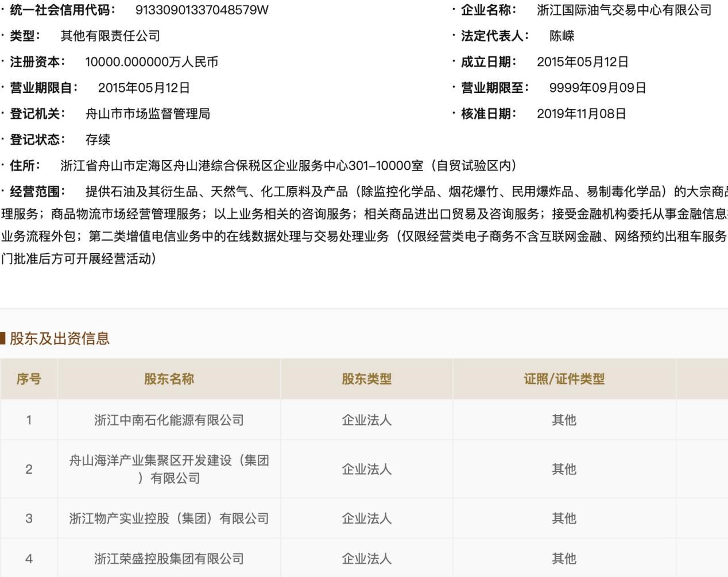Click the 登记机关 label
This screenshot has width=728, height=577.
coord(37,113)
